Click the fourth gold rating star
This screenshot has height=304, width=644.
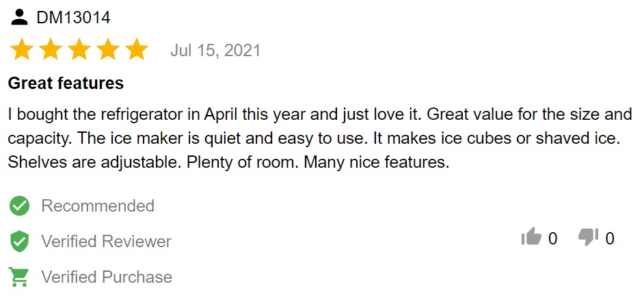coord(108,50)
